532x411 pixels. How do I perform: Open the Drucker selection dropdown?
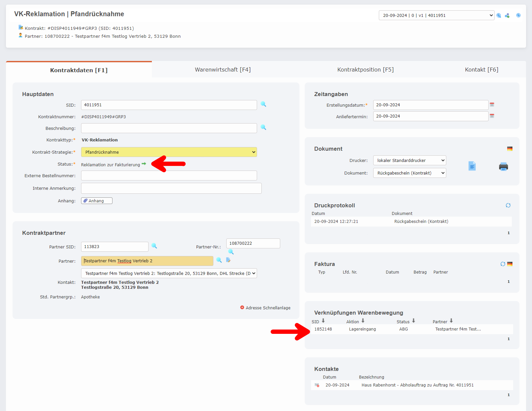(x=410, y=160)
